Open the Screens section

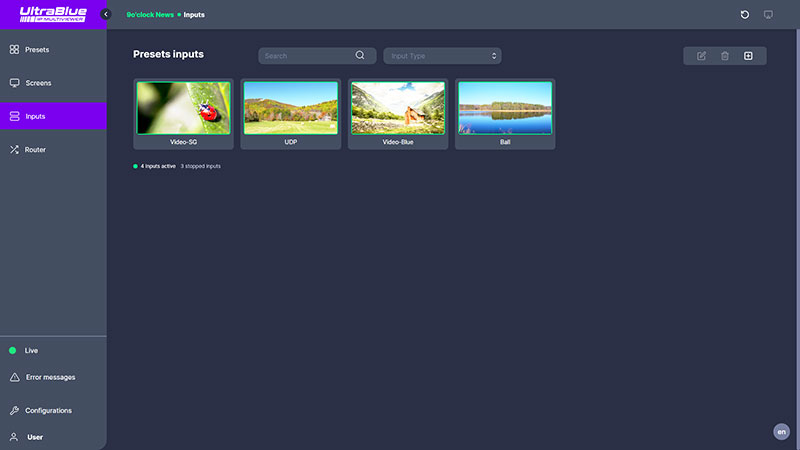pos(38,83)
